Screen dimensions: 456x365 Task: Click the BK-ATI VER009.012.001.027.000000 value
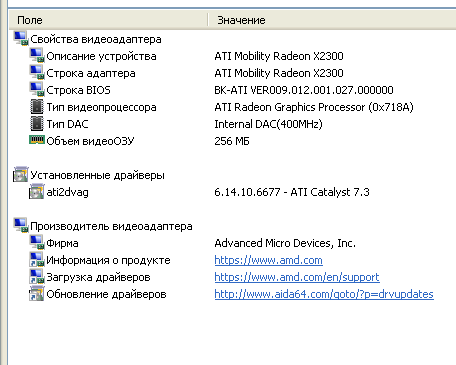(304, 90)
